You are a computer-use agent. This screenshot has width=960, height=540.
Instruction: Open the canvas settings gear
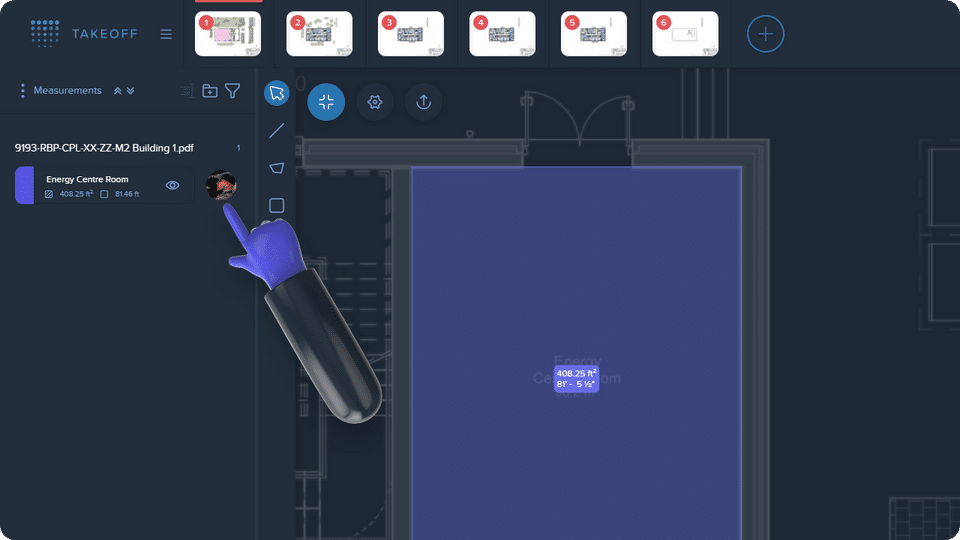tap(375, 102)
